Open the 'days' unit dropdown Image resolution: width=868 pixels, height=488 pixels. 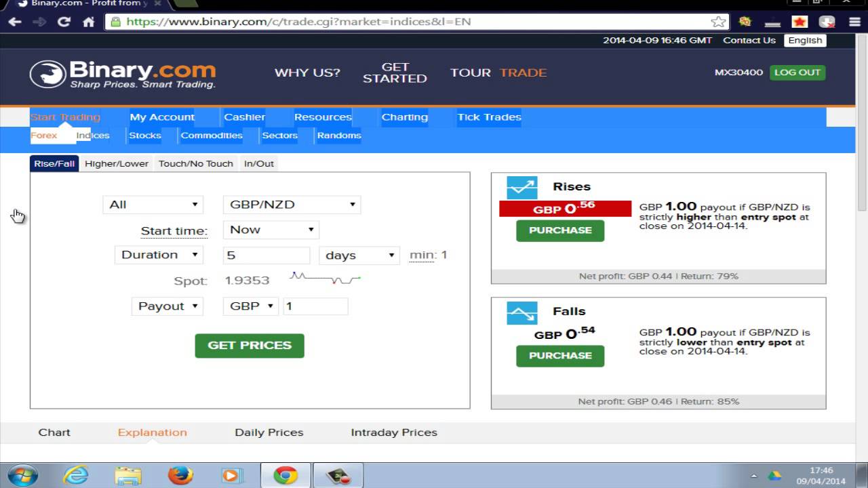(x=359, y=256)
